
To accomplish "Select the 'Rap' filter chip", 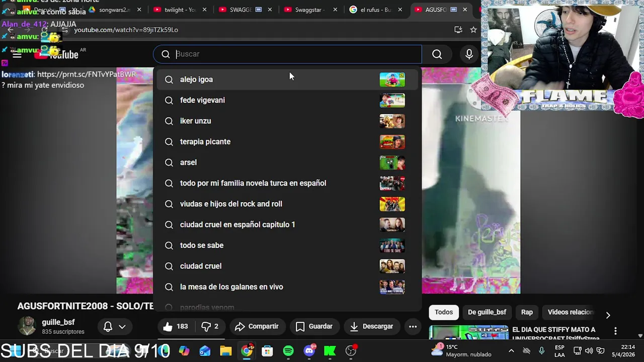I will coord(527,312).
